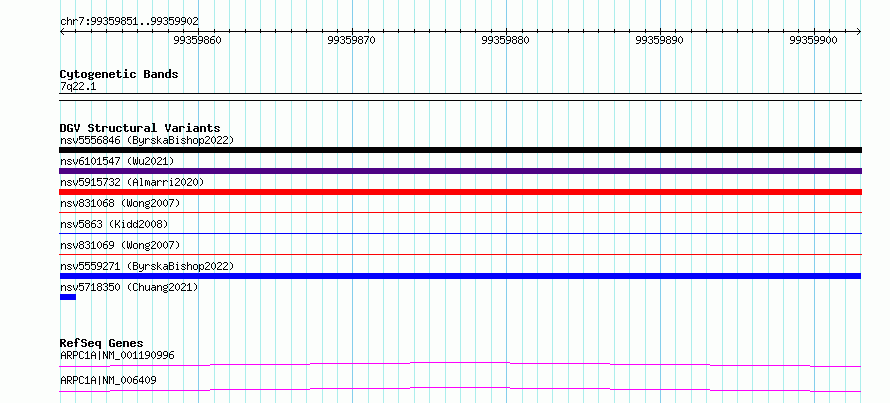This screenshot has height=403, width=890.
Task: Select ruler tick label 99359860
Action: 198,40
